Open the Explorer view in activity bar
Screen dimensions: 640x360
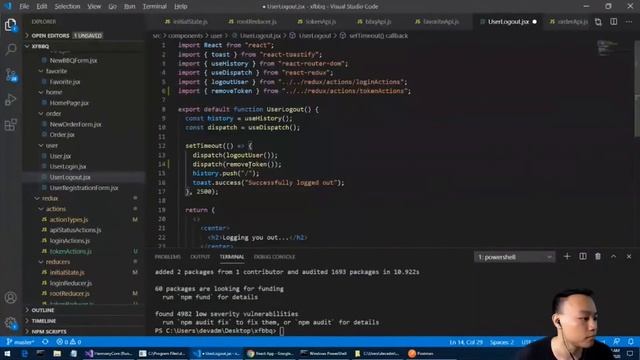tap(11, 25)
